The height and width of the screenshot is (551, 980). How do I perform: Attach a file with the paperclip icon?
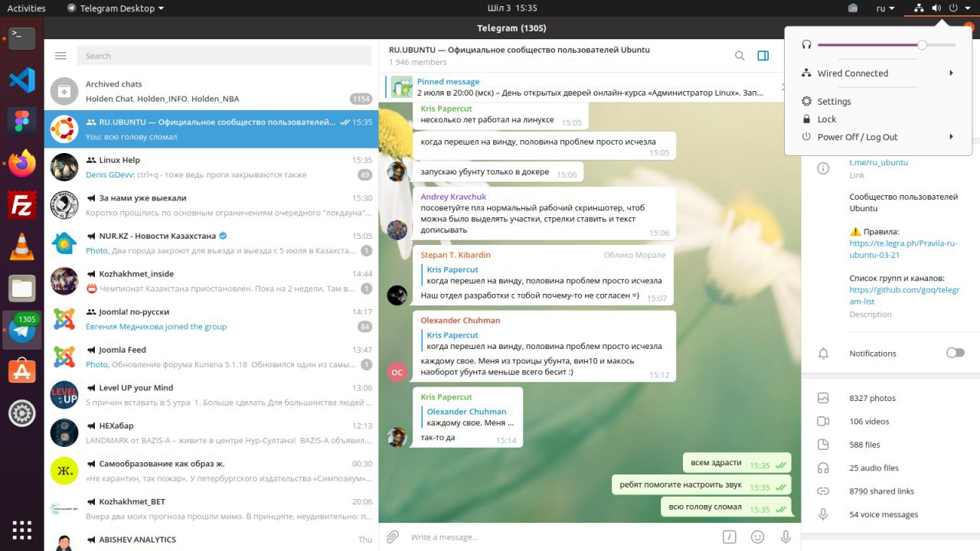point(392,537)
